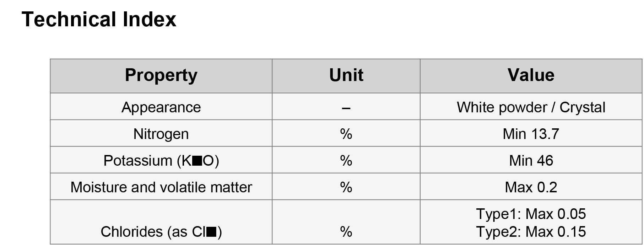
Task: Select the Min 13.7 value cell
Action: [x=531, y=134]
